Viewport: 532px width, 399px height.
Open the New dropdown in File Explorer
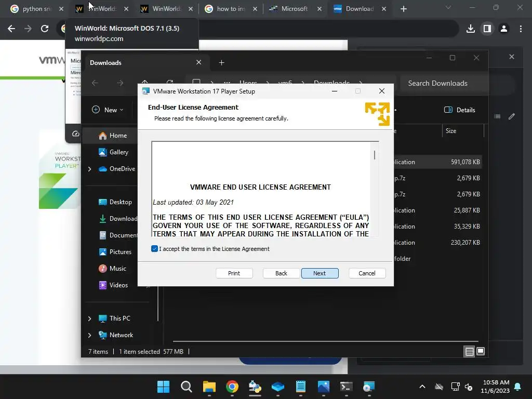coord(108,110)
